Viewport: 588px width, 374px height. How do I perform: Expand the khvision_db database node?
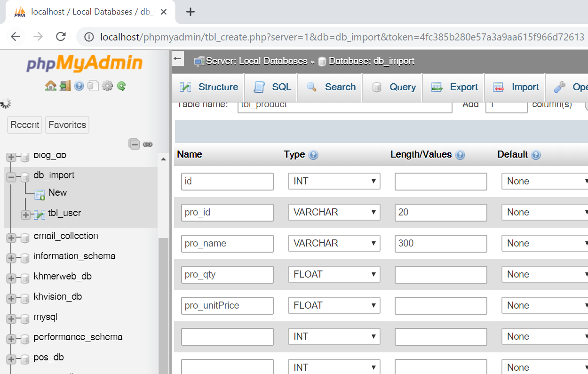pos(11,298)
